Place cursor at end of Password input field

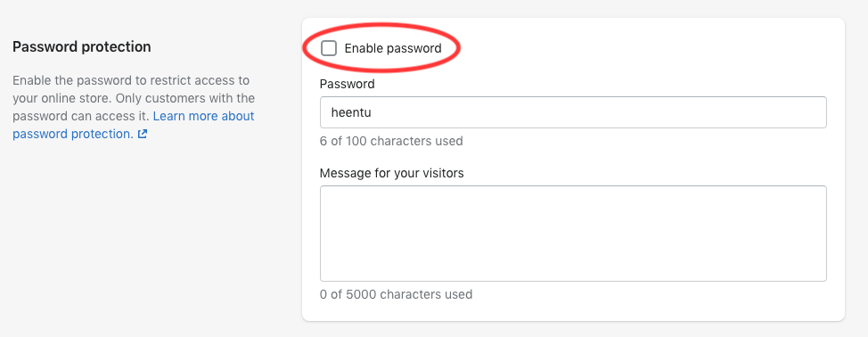tap(371, 112)
